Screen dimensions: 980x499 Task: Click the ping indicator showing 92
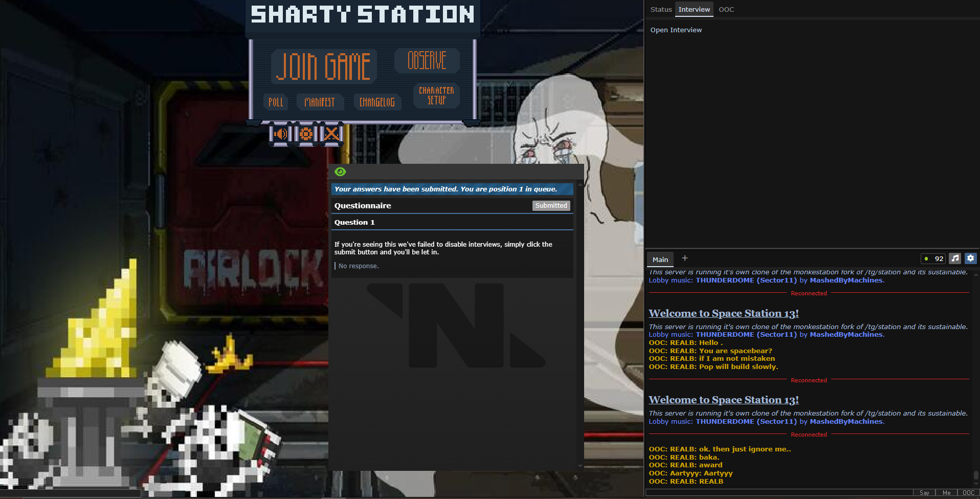pyautogui.click(x=933, y=258)
